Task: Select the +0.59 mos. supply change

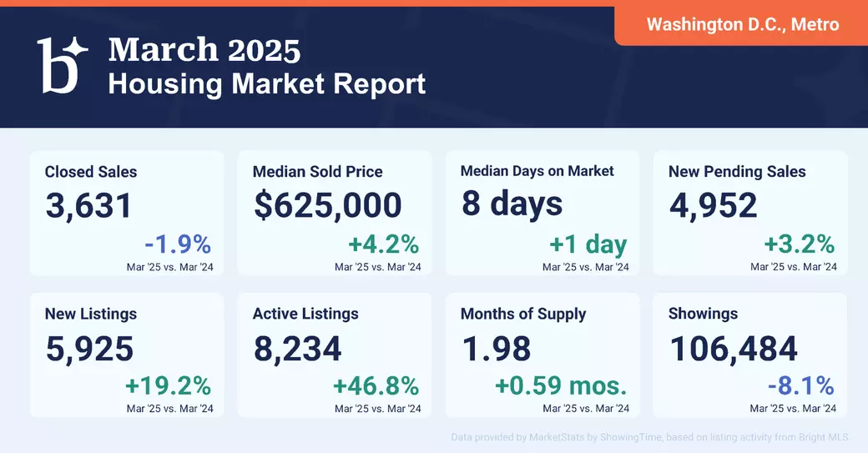Action: [x=562, y=386]
